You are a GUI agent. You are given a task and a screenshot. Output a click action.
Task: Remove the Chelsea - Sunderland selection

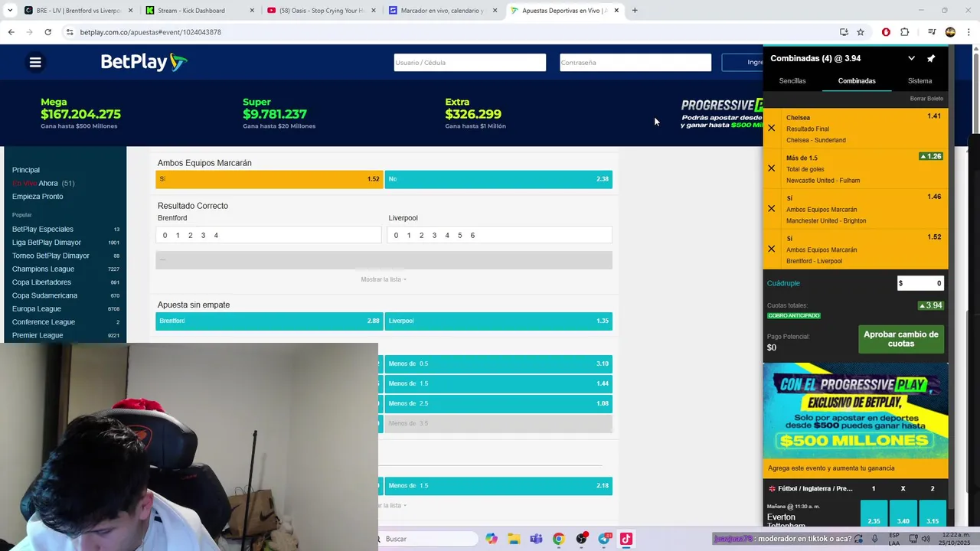click(x=771, y=129)
